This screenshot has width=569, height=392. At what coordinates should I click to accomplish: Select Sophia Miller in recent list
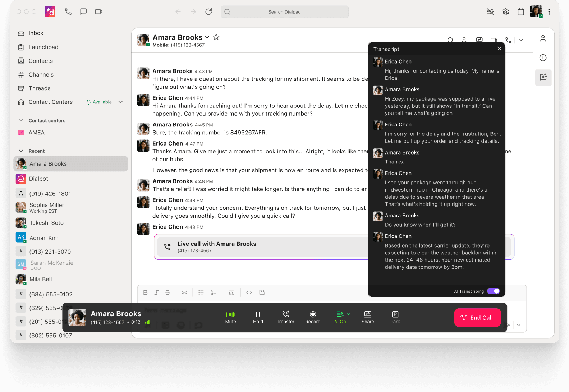tap(71, 208)
